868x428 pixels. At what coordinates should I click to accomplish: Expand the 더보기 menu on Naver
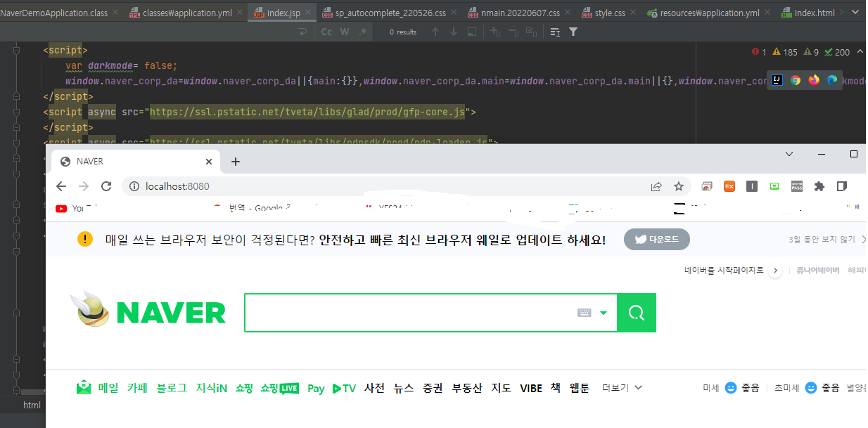click(x=623, y=388)
